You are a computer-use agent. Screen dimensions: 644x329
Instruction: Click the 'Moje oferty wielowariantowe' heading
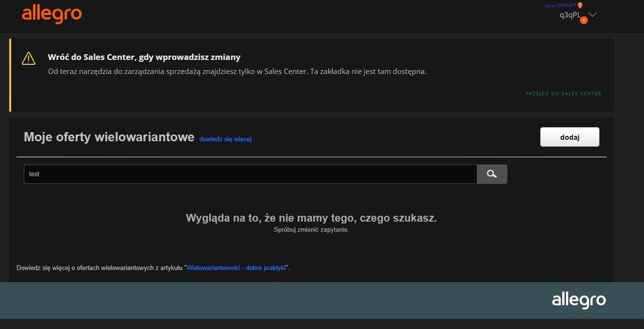pyautogui.click(x=109, y=137)
